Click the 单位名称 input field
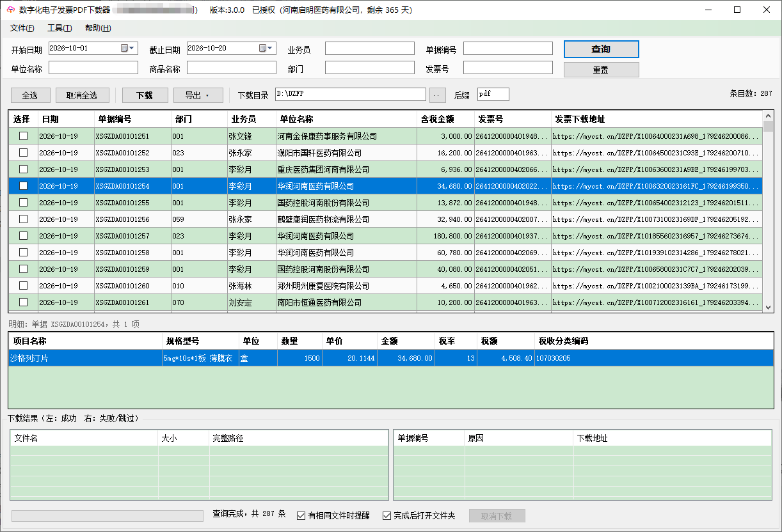782x532 pixels. click(93, 68)
